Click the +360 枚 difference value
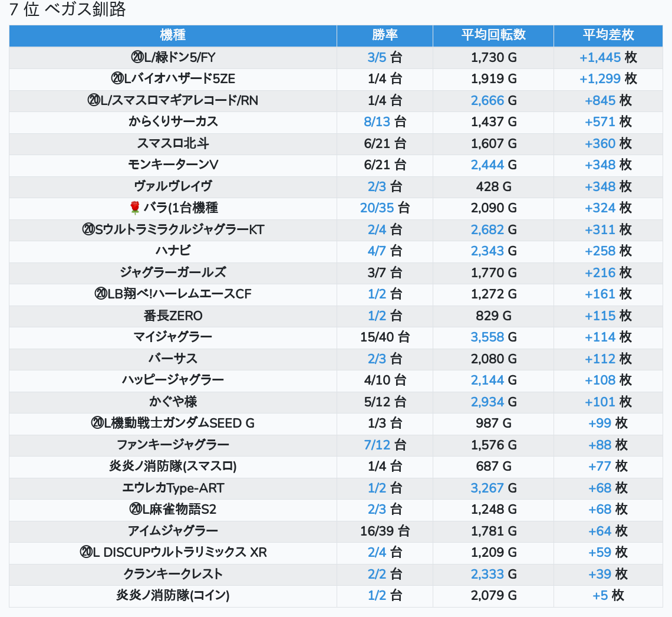672x617 pixels. click(608, 144)
